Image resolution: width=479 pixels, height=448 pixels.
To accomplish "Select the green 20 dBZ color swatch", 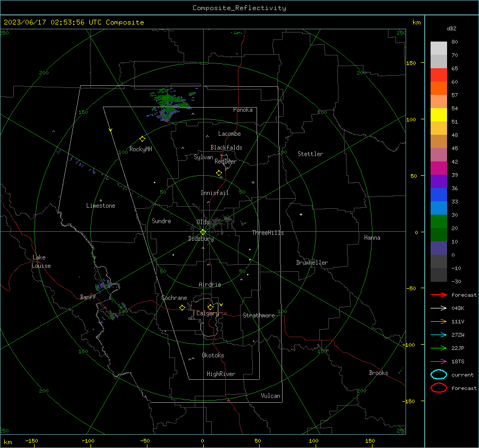I will click(439, 221).
